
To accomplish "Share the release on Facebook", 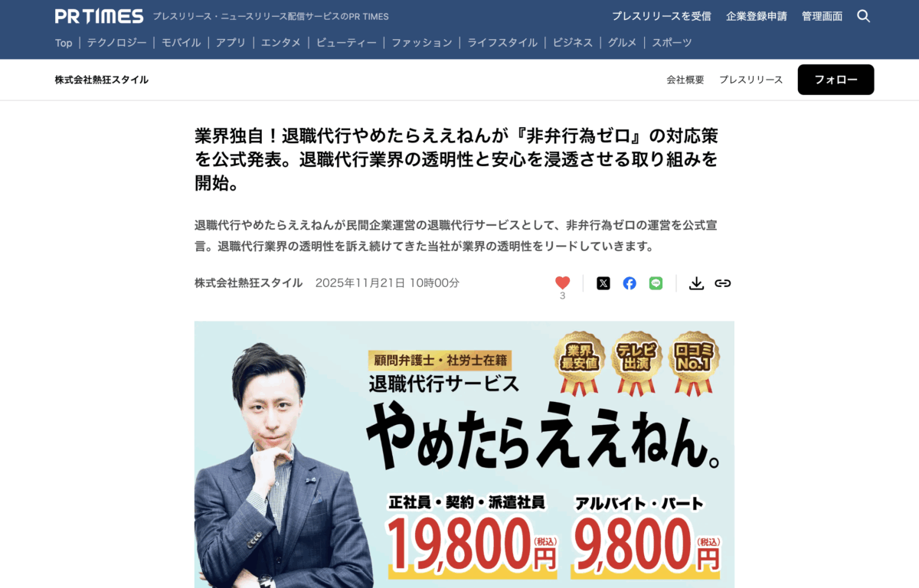I will (630, 283).
